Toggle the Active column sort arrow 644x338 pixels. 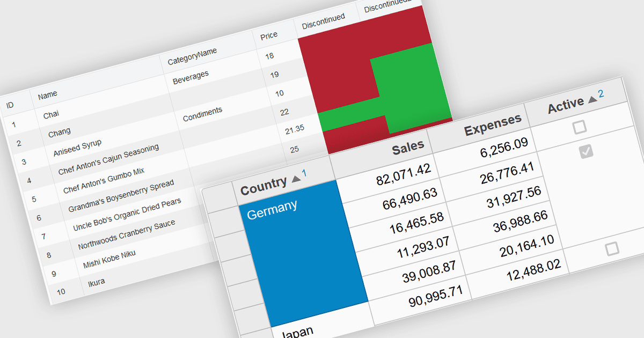tap(592, 99)
